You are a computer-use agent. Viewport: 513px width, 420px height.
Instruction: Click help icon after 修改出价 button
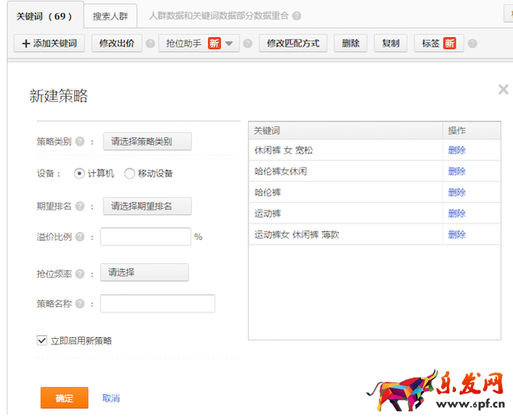[x=150, y=44]
